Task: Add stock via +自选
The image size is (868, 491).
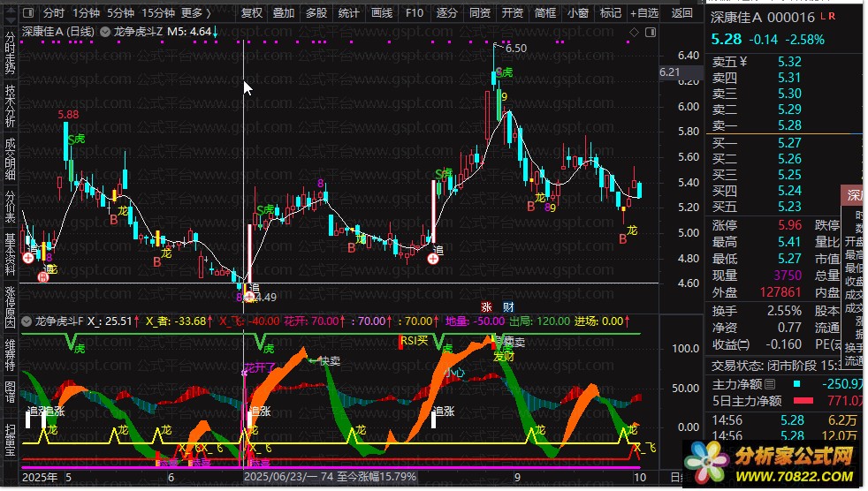Action: click(644, 12)
